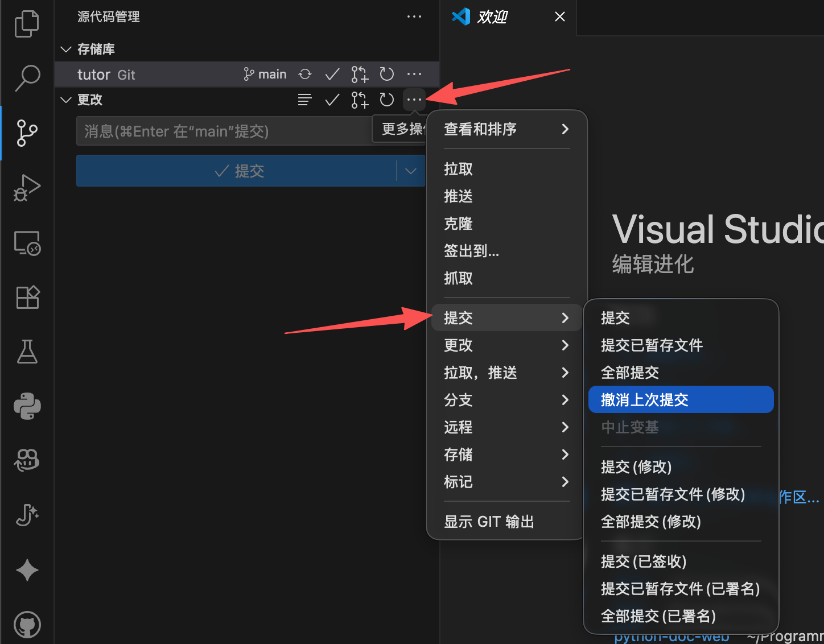Open the Explorer files icon in activity bar
The height and width of the screenshot is (644, 824).
(27, 24)
